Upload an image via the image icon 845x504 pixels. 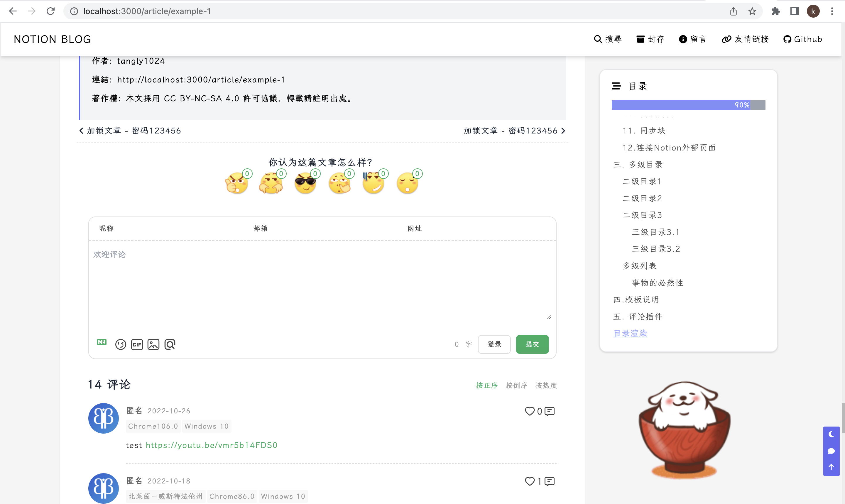click(x=153, y=344)
